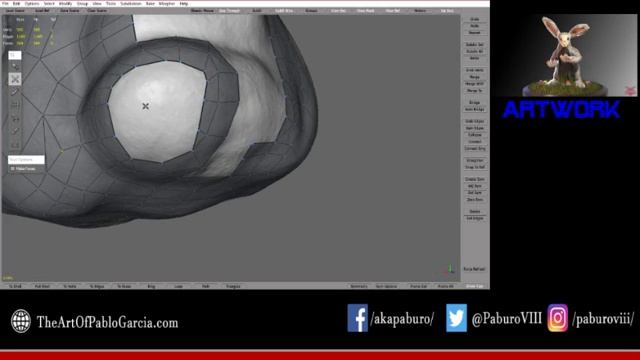The image size is (640, 360).
Task: Open the Select menu
Action: (49, 3)
